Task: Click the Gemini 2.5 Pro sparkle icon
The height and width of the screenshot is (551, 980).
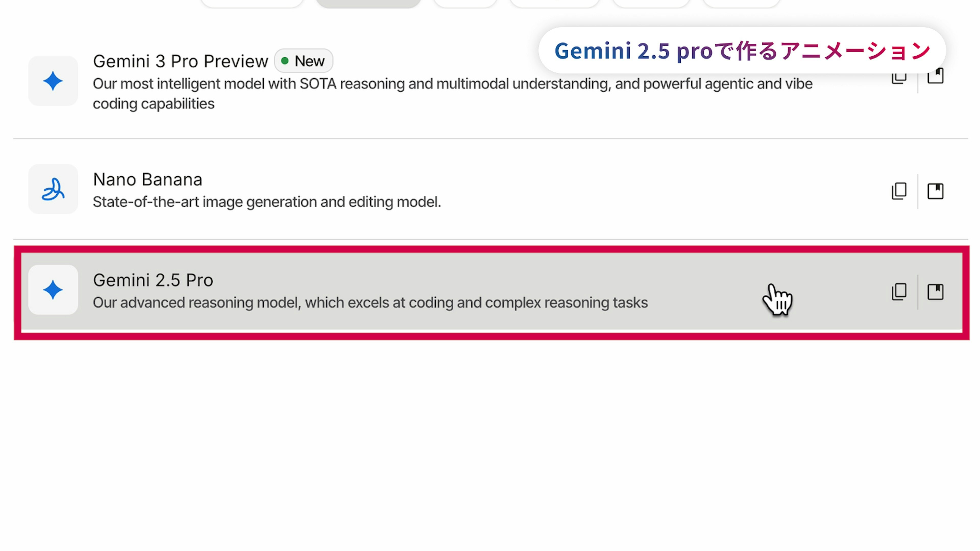Action: [x=53, y=290]
